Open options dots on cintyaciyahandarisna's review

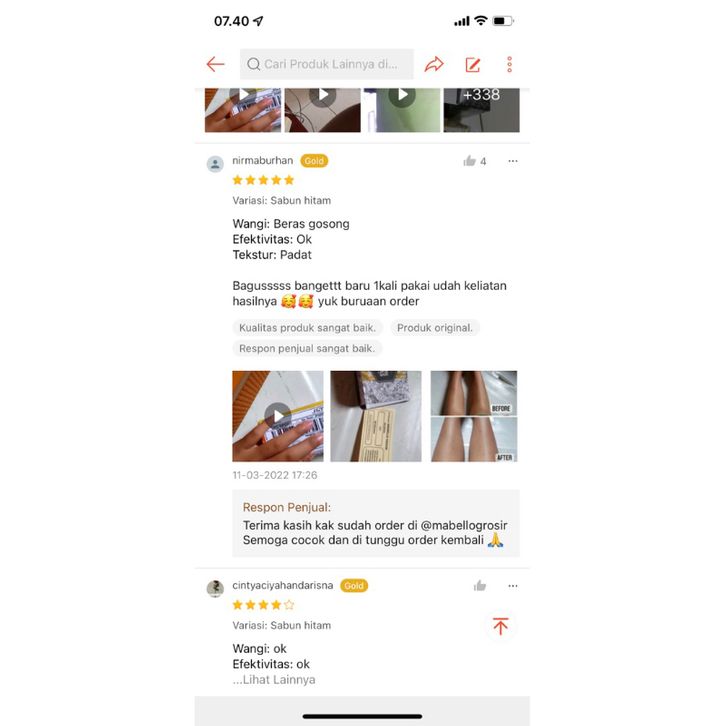point(513,586)
